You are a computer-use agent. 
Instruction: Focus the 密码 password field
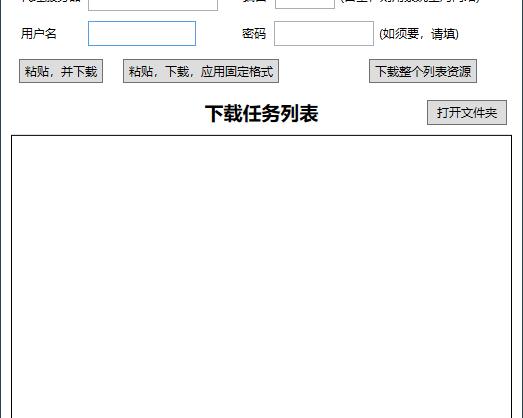coord(324,33)
